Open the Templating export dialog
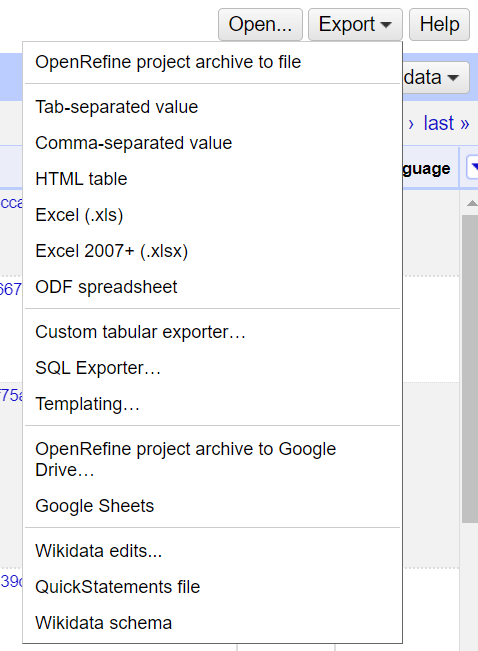The image size is (478, 651). [x=212, y=404]
